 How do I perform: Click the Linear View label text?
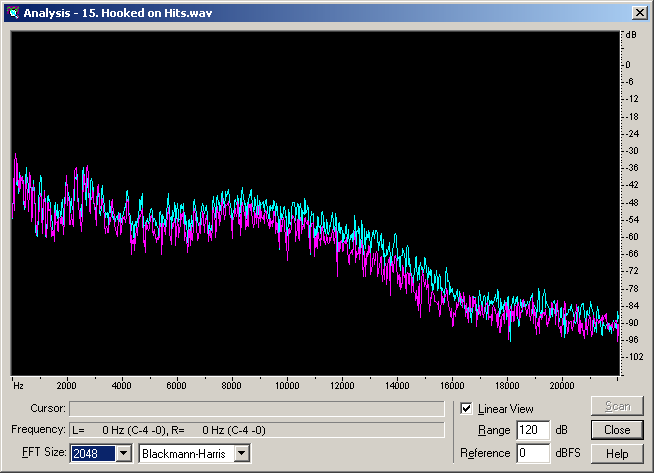point(506,409)
